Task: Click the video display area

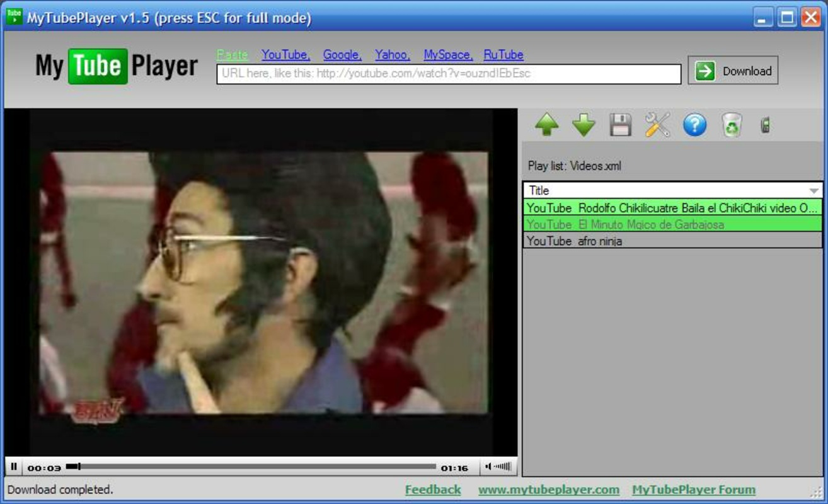Action: tap(261, 282)
